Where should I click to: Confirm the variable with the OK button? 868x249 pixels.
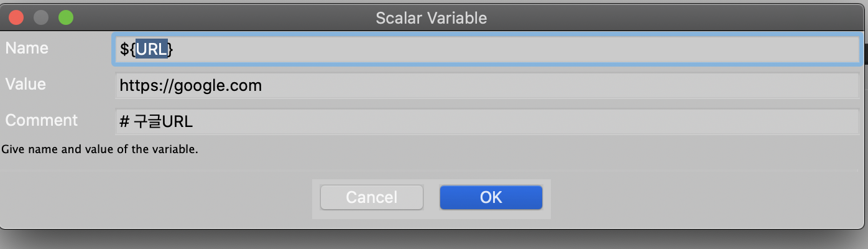click(491, 197)
